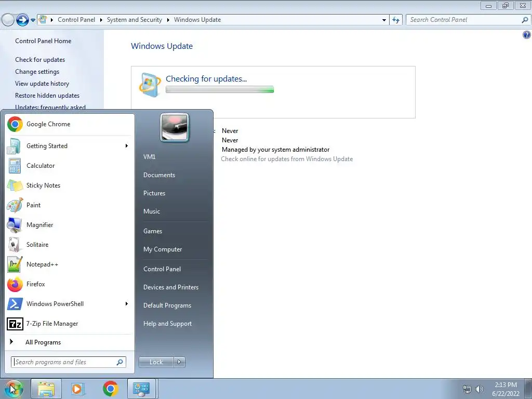Click the network tray icon

click(467, 389)
